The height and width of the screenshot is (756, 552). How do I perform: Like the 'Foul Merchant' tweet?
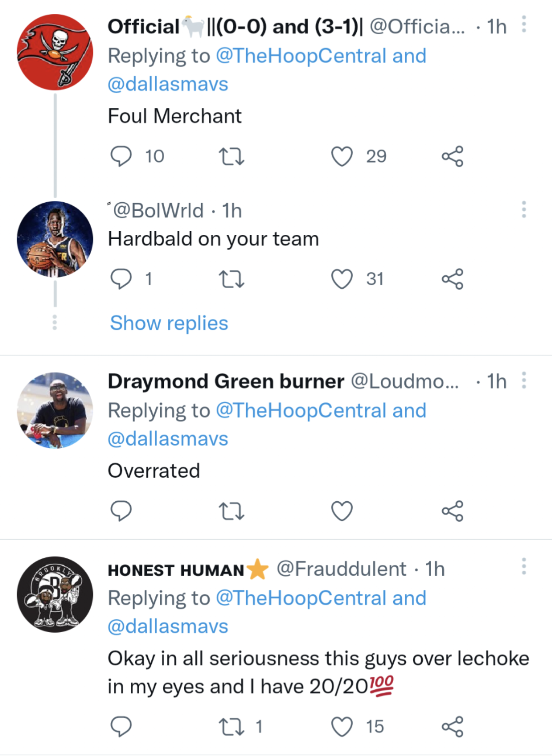[x=342, y=156]
